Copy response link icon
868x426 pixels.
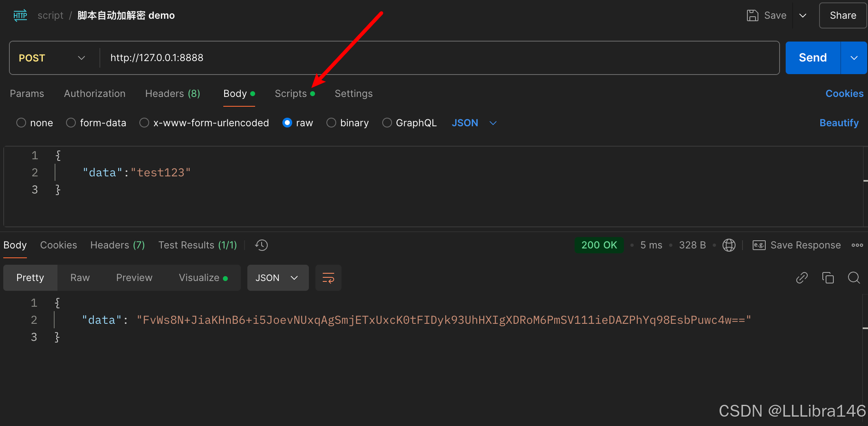802,278
